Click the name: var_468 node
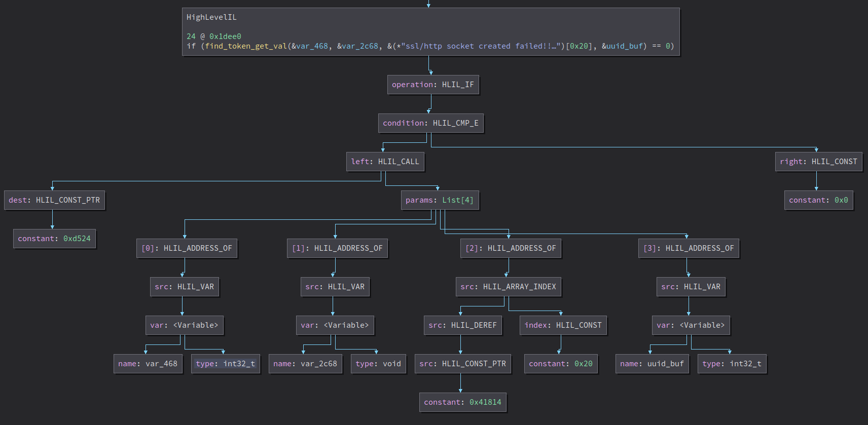The height and width of the screenshot is (425, 868). [x=148, y=364]
